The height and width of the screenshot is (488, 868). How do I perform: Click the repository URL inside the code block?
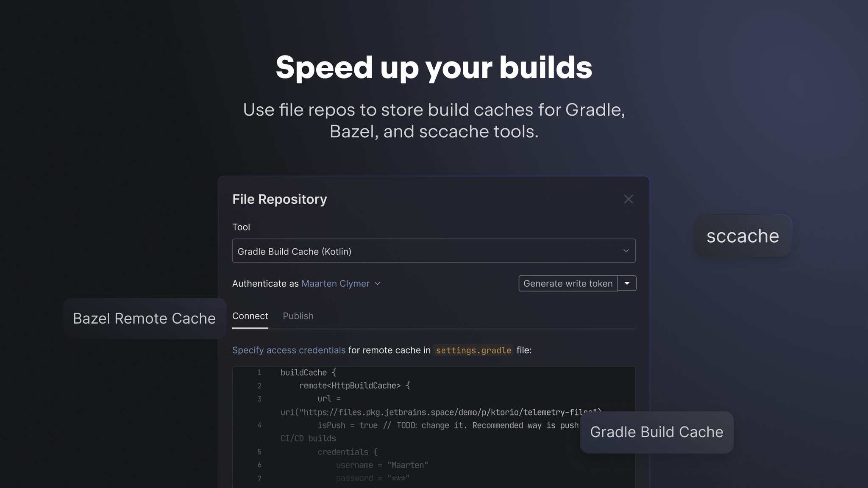(x=441, y=412)
